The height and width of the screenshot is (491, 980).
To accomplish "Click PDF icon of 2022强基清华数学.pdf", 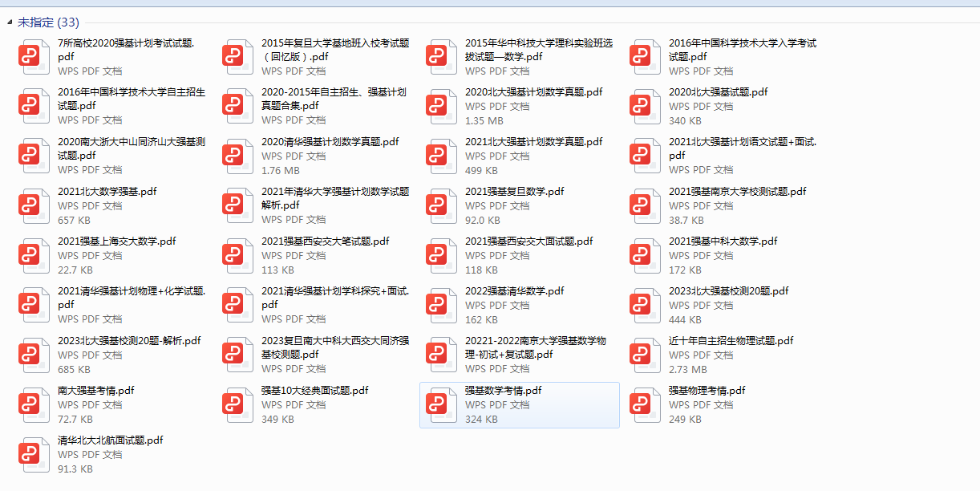I will (x=441, y=306).
